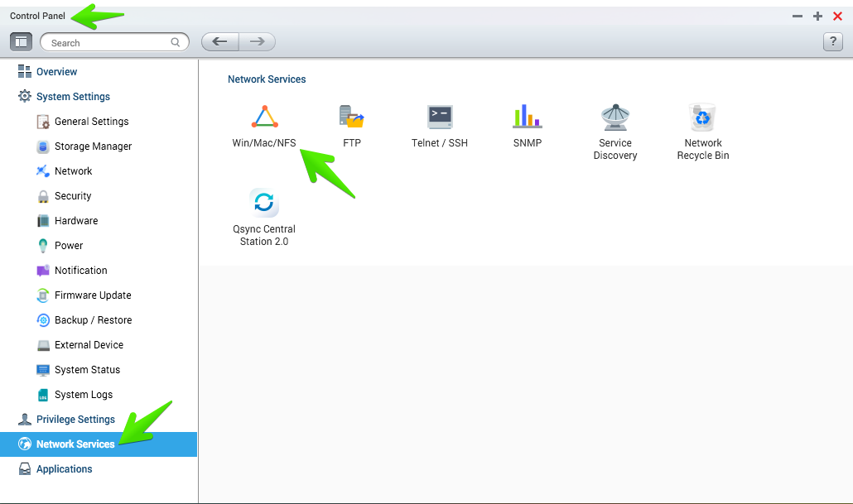
Task: Expand the Privilege Settings section
Action: point(75,420)
